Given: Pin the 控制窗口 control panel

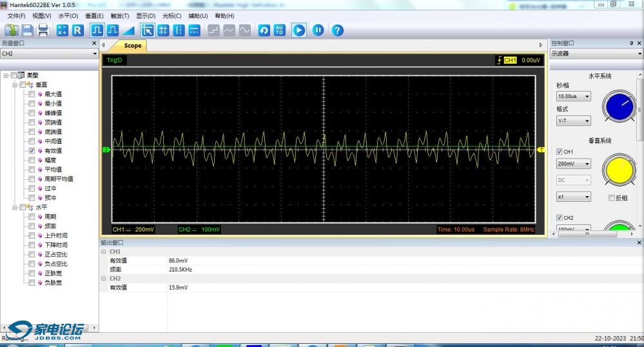Looking at the screenshot, I should click(x=631, y=43).
